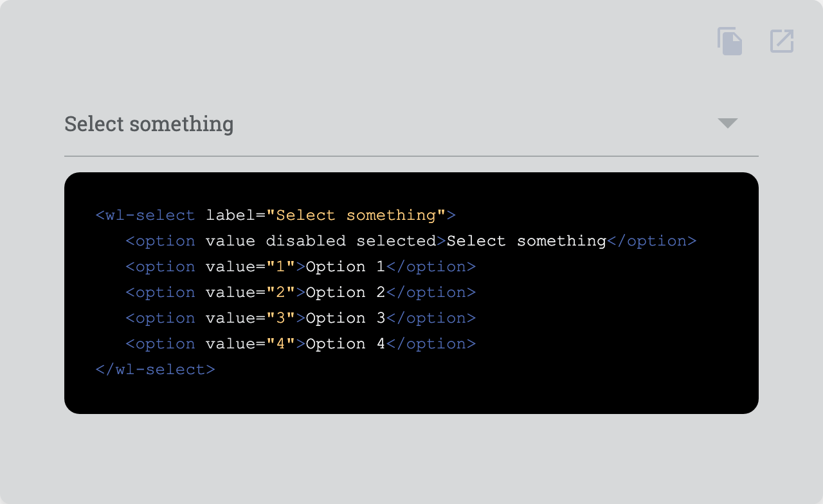Click the value="1" attribute in the code
This screenshot has width=823, height=504.
251,267
